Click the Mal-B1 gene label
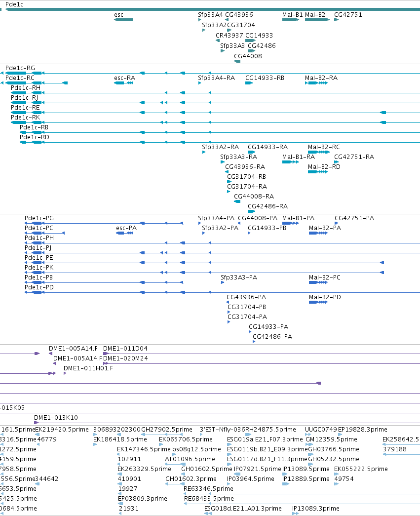420x516 pixels. [292, 15]
